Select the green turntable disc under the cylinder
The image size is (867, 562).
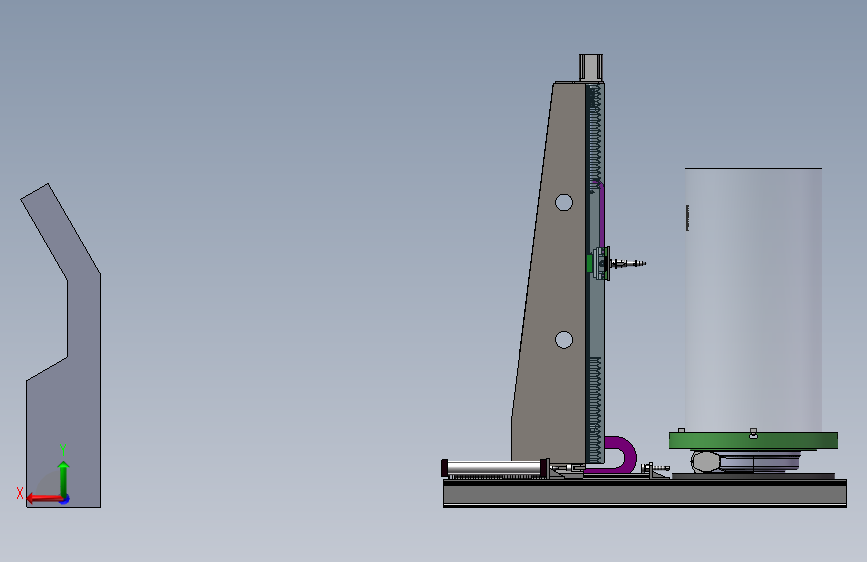[753, 441]
